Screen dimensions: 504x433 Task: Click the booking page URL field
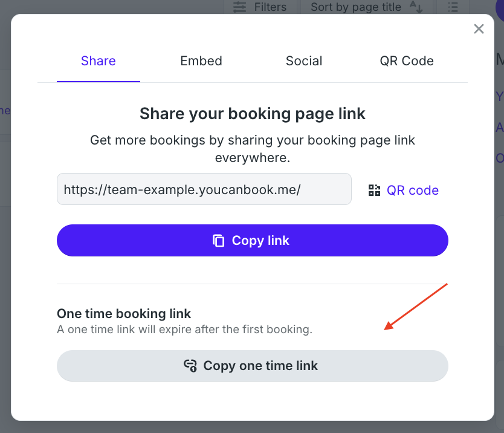pyautogui.click(x=204, y=189)
